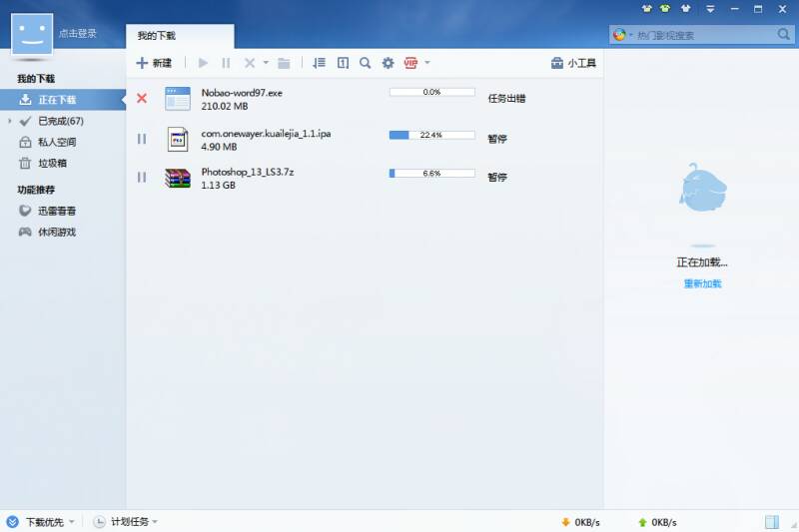The width and height of the screenshot is (799, 532).
Task: Select Photoshop_13_LS3.7z file name
Action: point(247,172)
